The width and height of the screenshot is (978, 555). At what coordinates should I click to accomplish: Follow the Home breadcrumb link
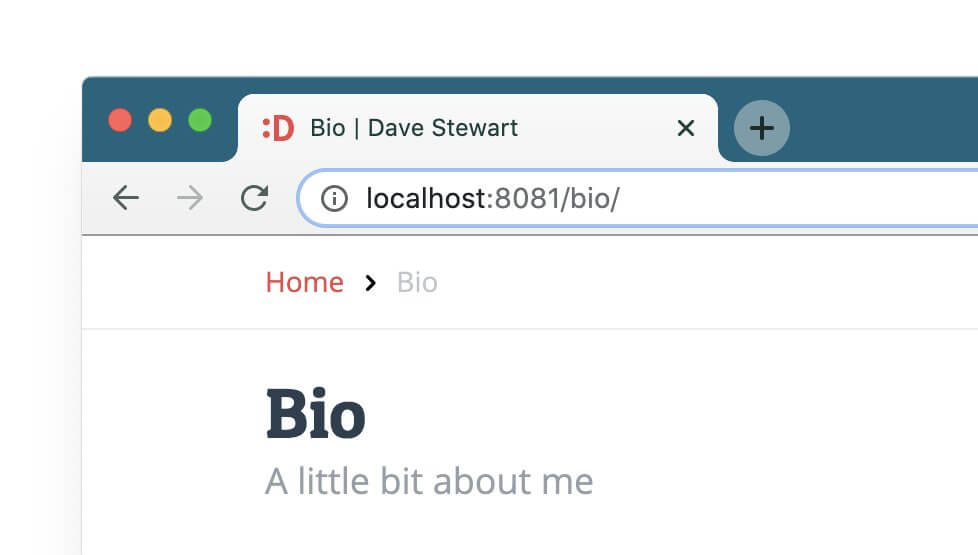click(x=304, y=283)
